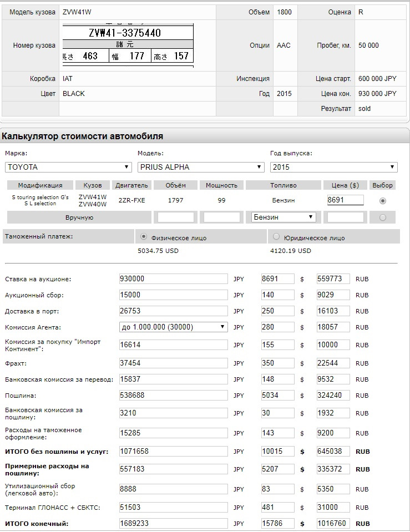Viewport: 410px width, 532px height.
Task: Click the Опции value AAC
Action: (x=284, y=45)
